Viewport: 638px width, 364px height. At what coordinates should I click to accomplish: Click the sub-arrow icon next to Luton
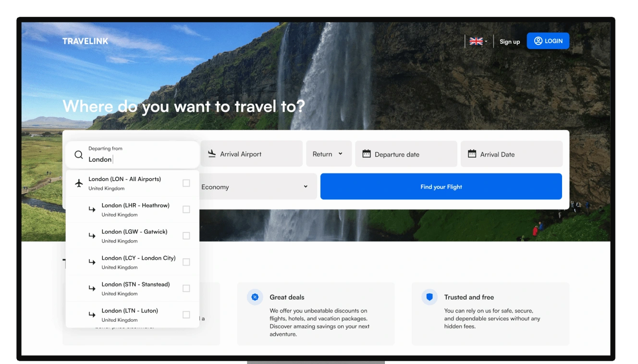(x=92, y=315)
